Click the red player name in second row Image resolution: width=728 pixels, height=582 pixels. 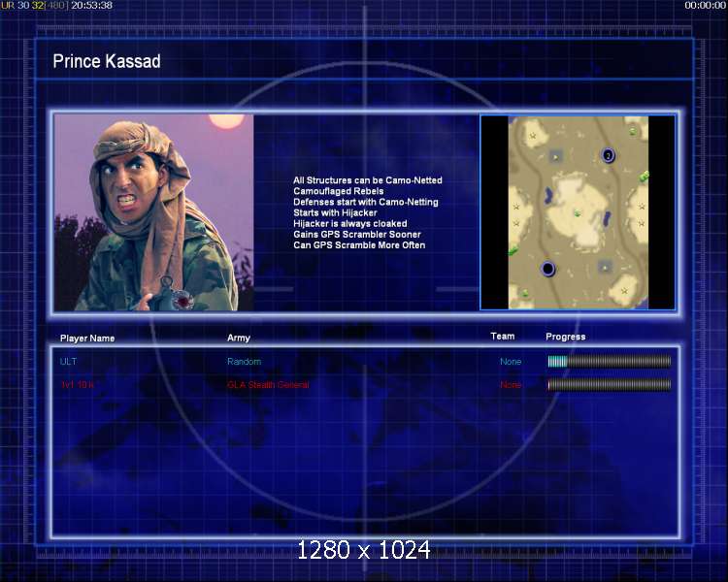click(x=78, y=385)
